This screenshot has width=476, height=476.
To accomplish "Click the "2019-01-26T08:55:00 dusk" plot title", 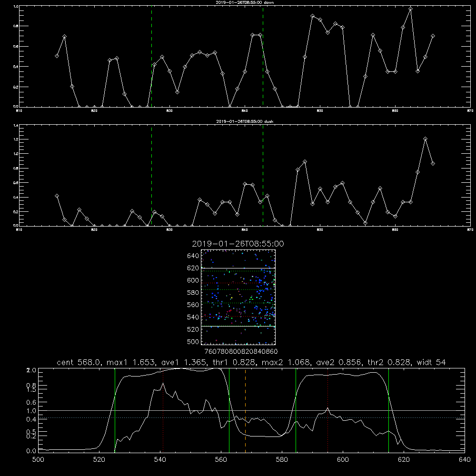I will pos(245,121).
